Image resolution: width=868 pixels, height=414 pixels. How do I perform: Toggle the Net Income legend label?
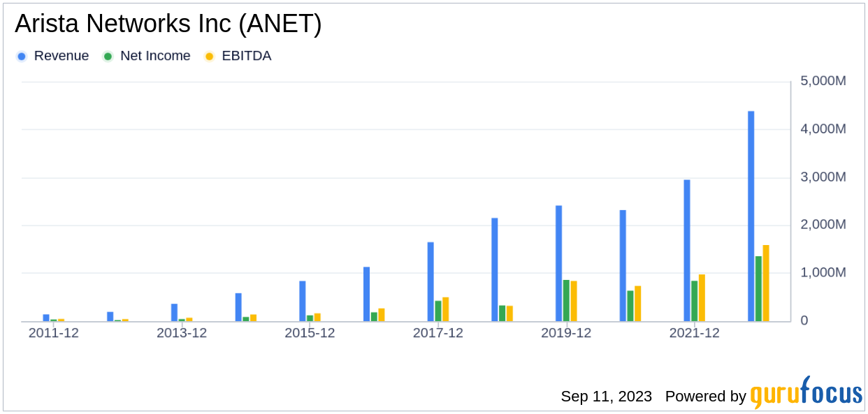coord(154,56)
